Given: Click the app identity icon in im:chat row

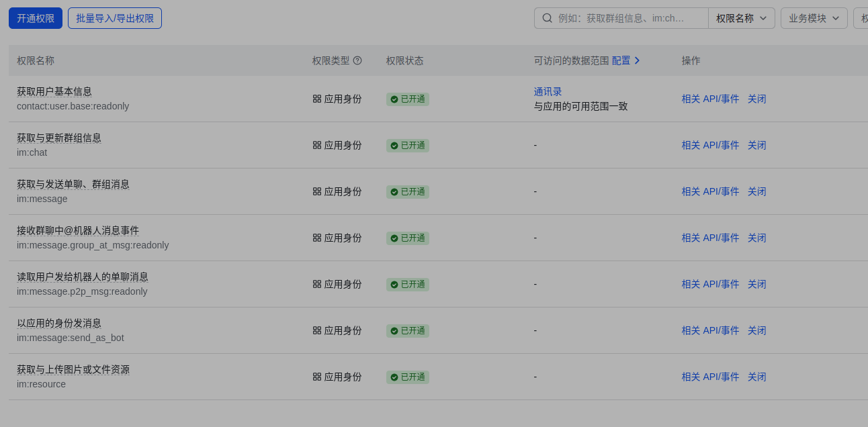Looking at the screenshot, I should pyautogui.click(x=317, y=145).
